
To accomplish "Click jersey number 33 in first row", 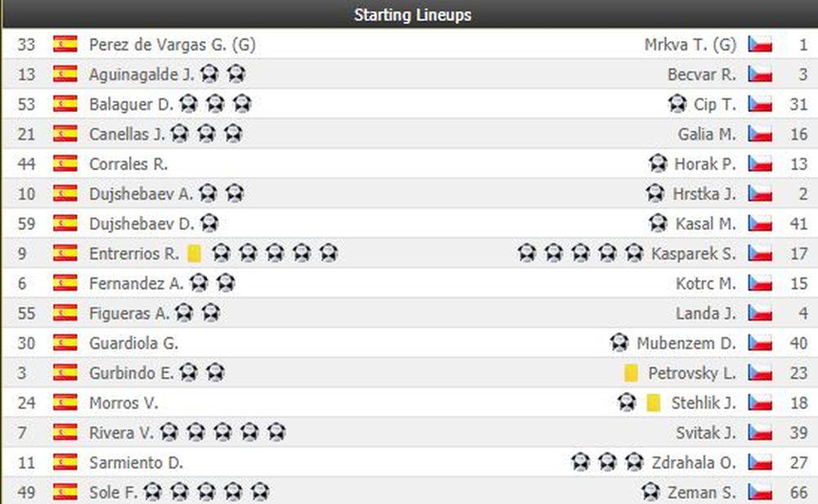I will (26, 44).
